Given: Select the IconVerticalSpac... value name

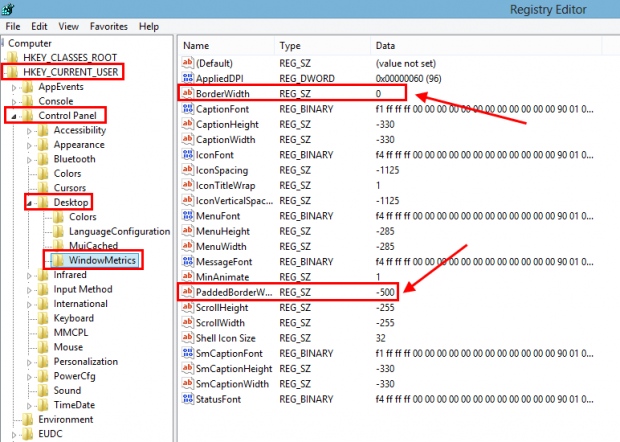Looking at the screenshot, I should coord(234,200).
